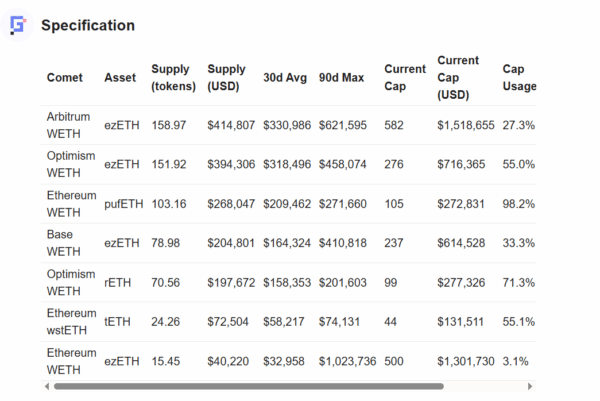Click supply tokens value 151.92
Image resolution: width=600 pixels, height=401 pixels.
coord(169,165)
